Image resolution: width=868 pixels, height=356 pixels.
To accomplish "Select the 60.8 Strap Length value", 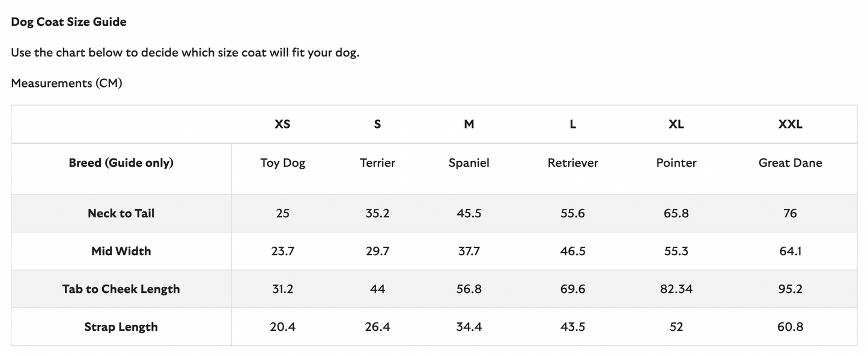I will (790, 327).
